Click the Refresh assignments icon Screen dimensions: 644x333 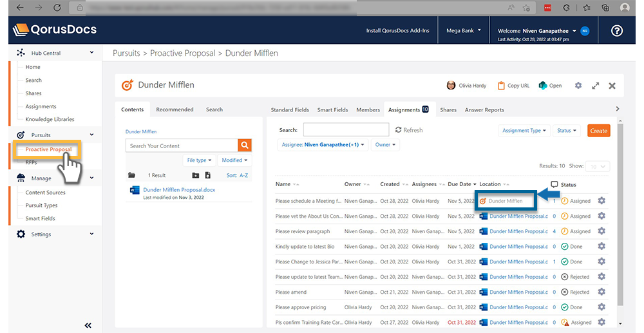click(399, 130)
